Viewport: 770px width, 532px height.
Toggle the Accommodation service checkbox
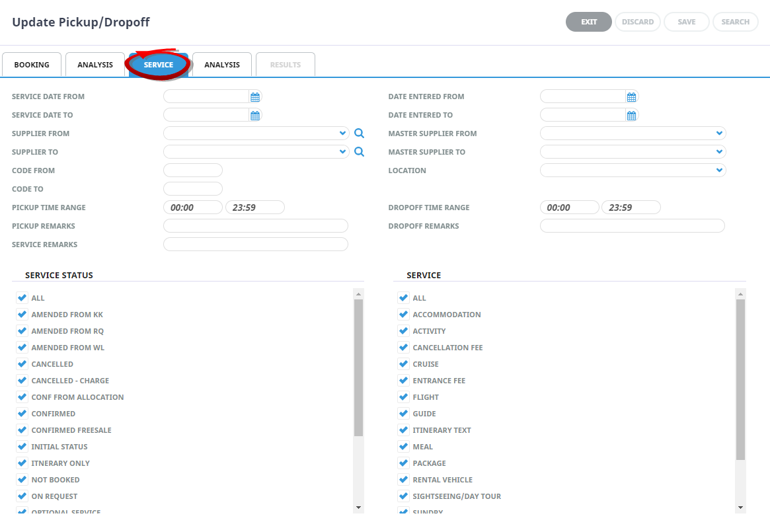point(404,315)
